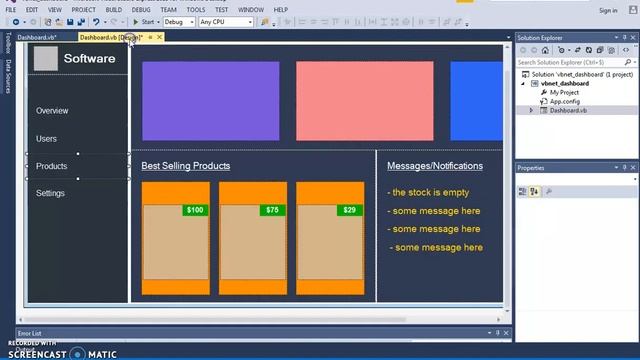Open the PROJECT menu
Image resolution: width=640 pixels, height=360 pixels.
[83, 9]
